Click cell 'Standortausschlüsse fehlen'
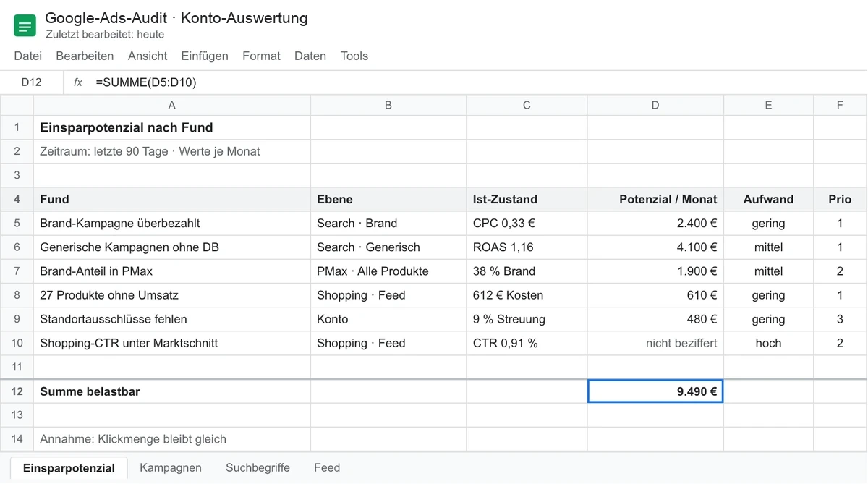The height and width of the screenshot is (484, 868). [172, 319]
